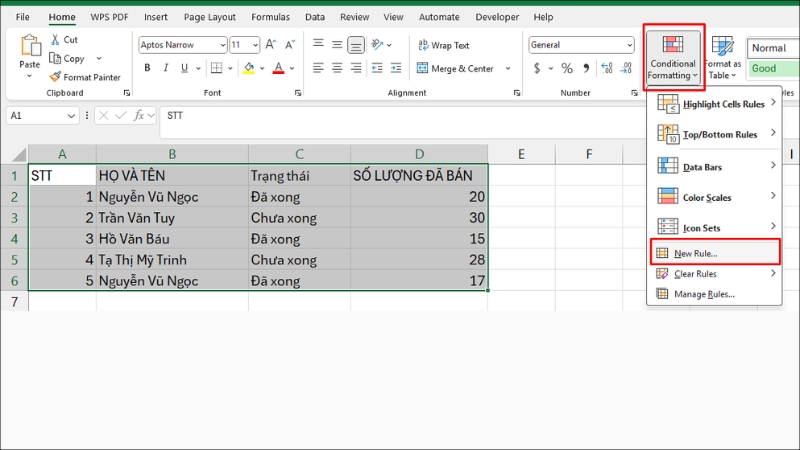Open the Aptos Narrow font dropdown

[222, 45]
